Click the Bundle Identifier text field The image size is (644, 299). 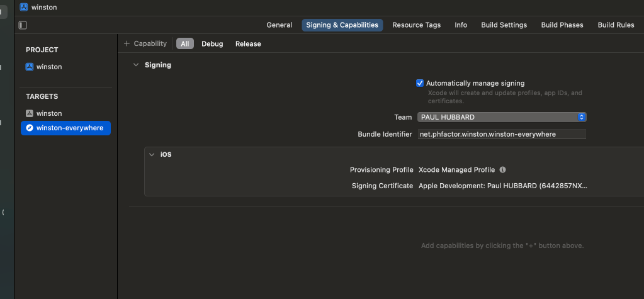(502, 134)
